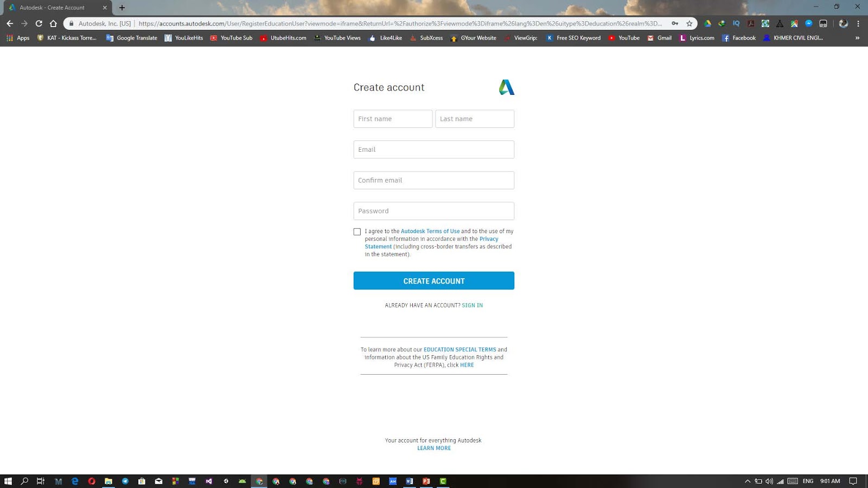
Task: Bookmark this page with the star icon
Action: tap(688, 23)
